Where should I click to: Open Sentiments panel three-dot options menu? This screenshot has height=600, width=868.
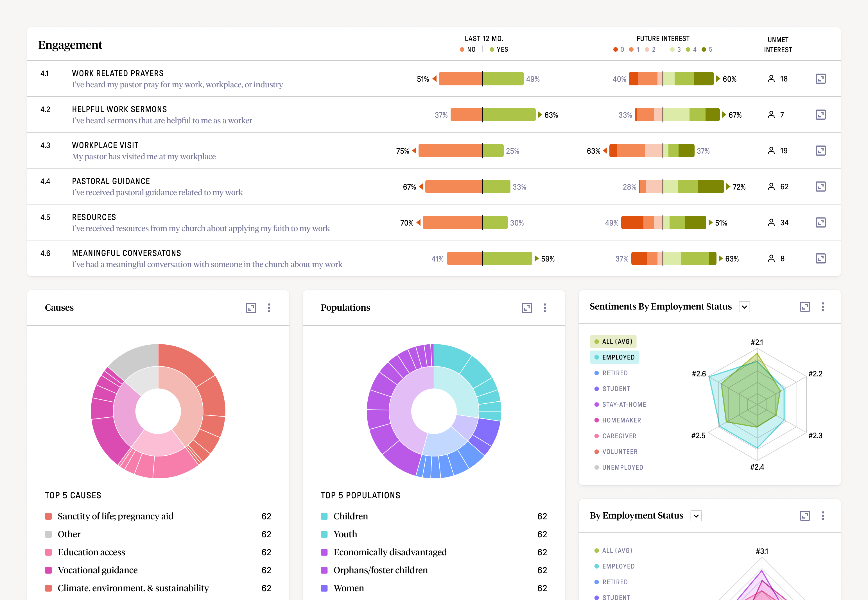pyautogui.click(x=822, y=307)
